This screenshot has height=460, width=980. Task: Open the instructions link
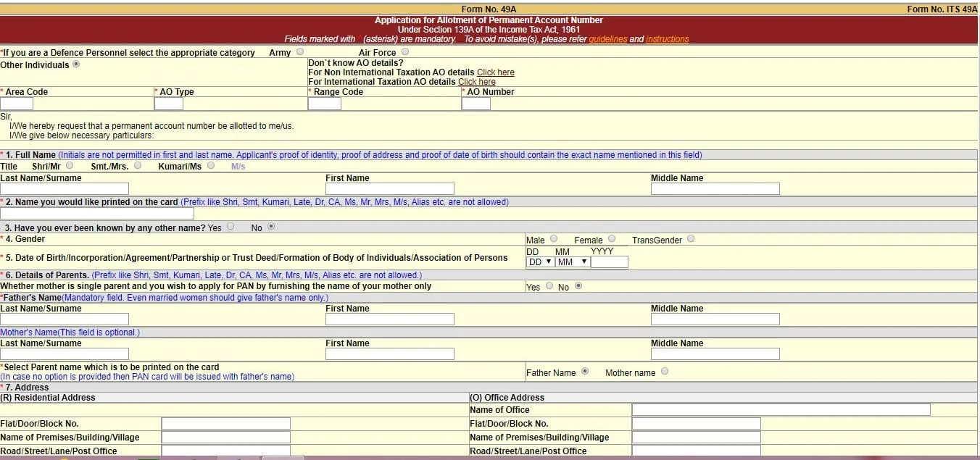(x=667, y=39)
